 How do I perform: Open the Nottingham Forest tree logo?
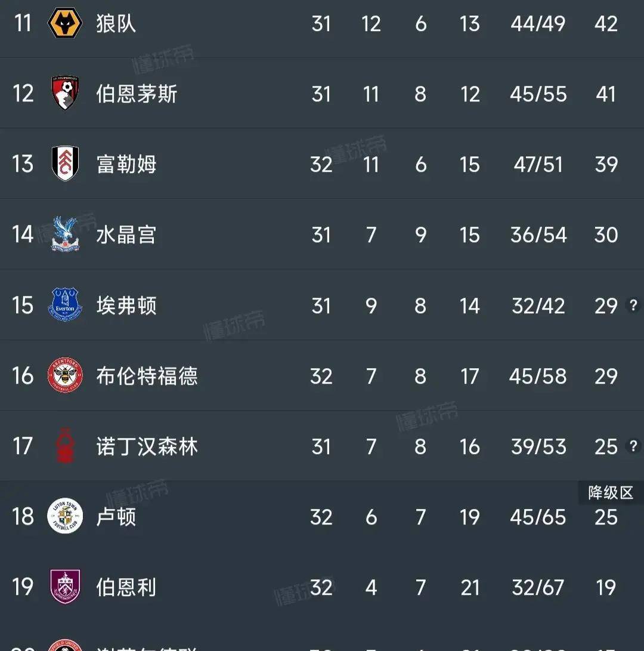(65, 446)
